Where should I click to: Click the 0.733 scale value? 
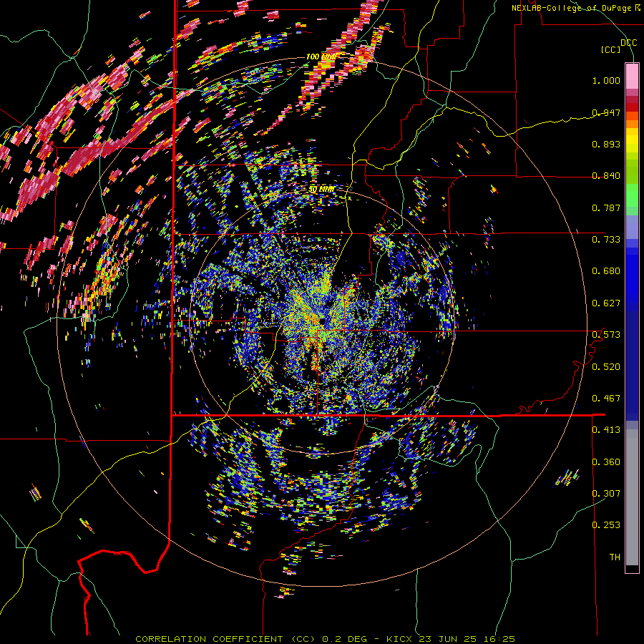(x=606, y=240)
